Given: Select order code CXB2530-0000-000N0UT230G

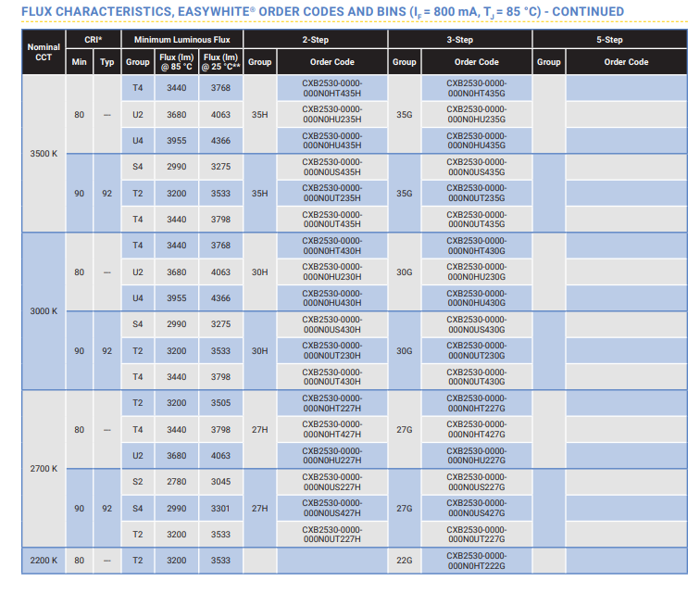Looking at the screenshot, I should click(x=477, y=351).
